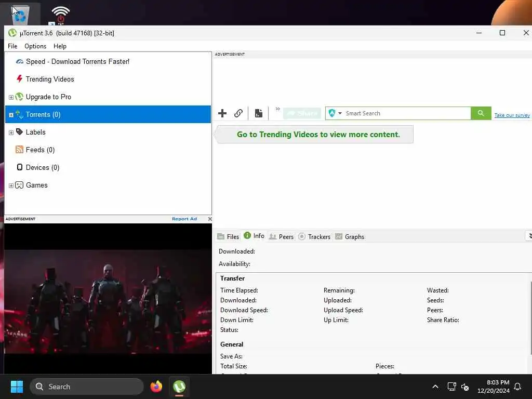
Task: Open the Help menu
Action: [60, 46]
